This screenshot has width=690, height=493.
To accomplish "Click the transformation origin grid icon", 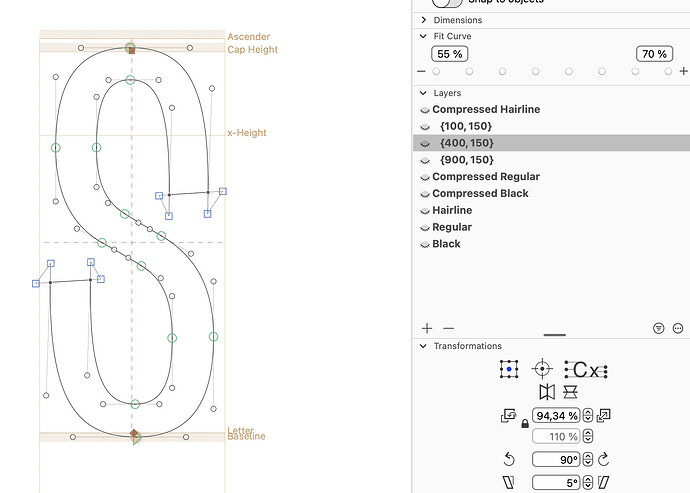I will tap(509, 369).
